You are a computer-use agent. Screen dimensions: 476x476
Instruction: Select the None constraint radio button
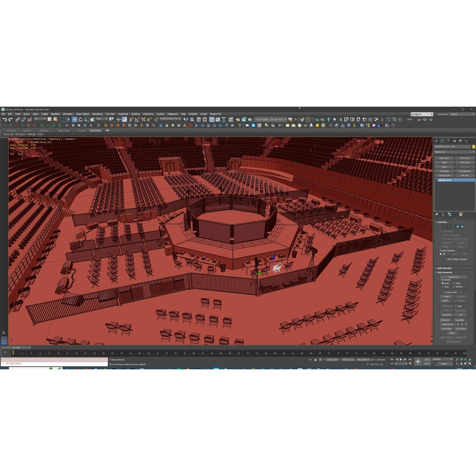(x=443, y=283)
